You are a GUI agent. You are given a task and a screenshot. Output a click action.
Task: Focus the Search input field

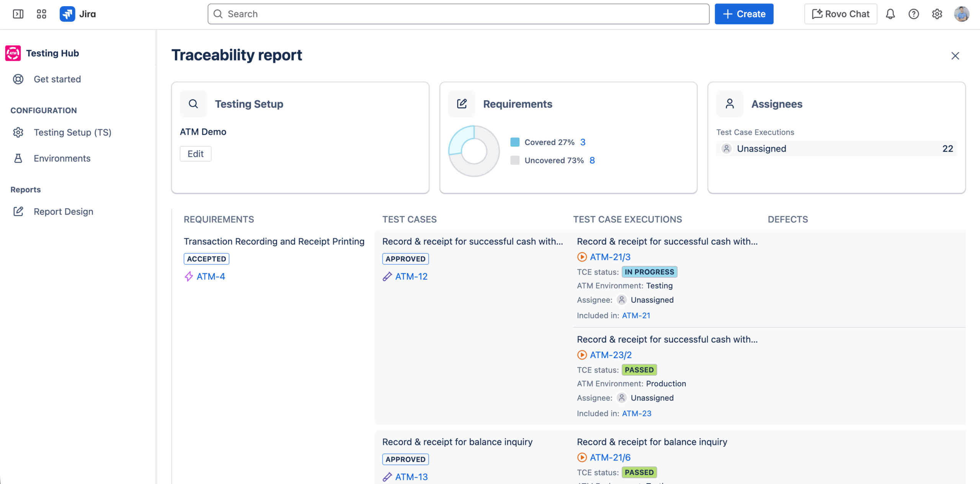click(x=458, y=14)
